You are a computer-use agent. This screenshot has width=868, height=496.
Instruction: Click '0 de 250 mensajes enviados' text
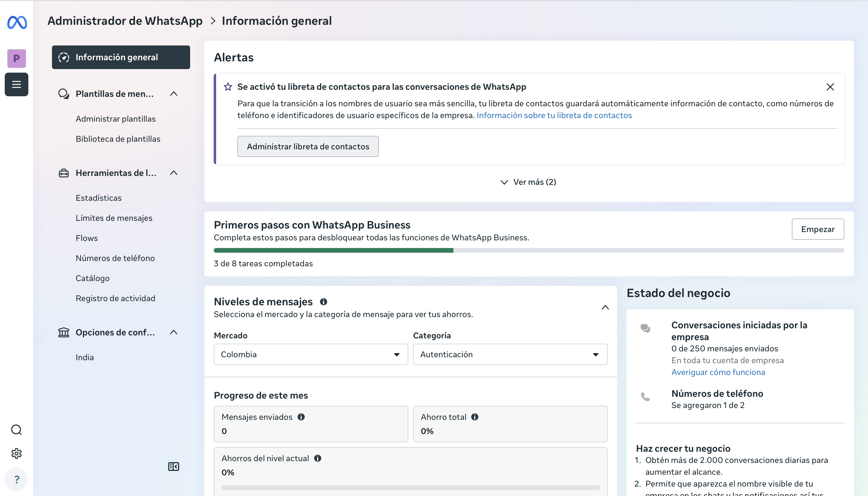(x=725, y=348)
